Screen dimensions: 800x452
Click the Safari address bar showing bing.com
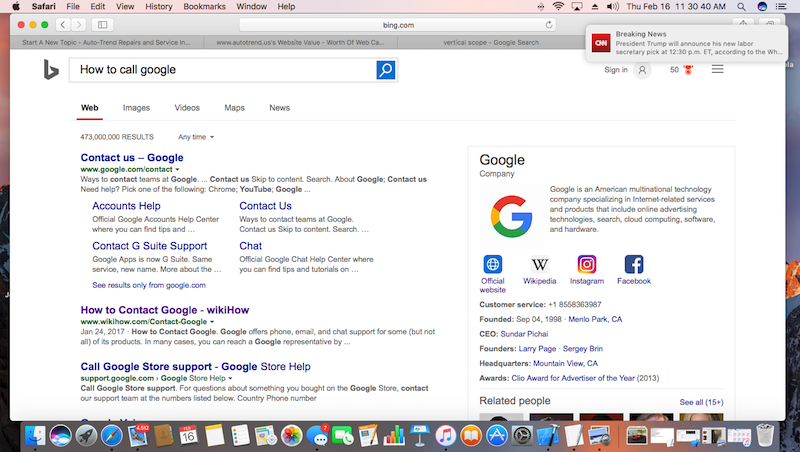tap(397, 24)
